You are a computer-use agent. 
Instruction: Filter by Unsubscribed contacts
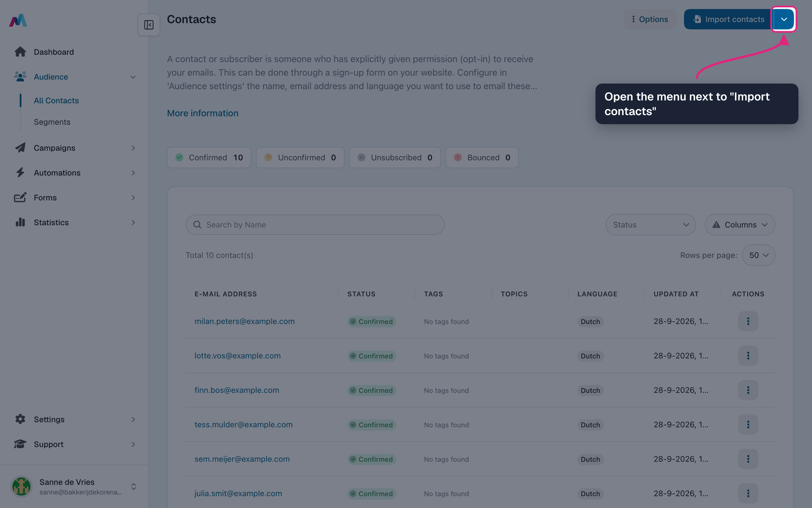(395, 157)
